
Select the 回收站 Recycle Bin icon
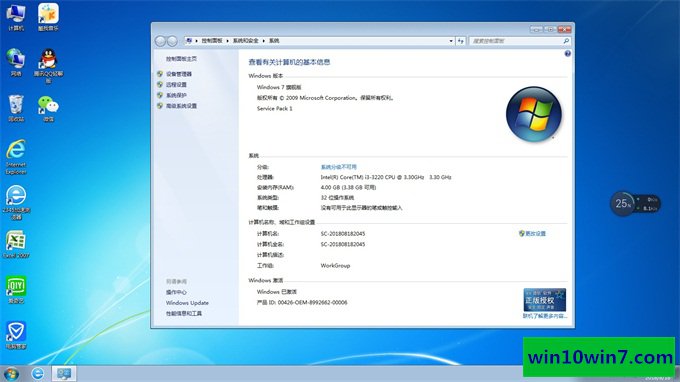tap(16, 108)
